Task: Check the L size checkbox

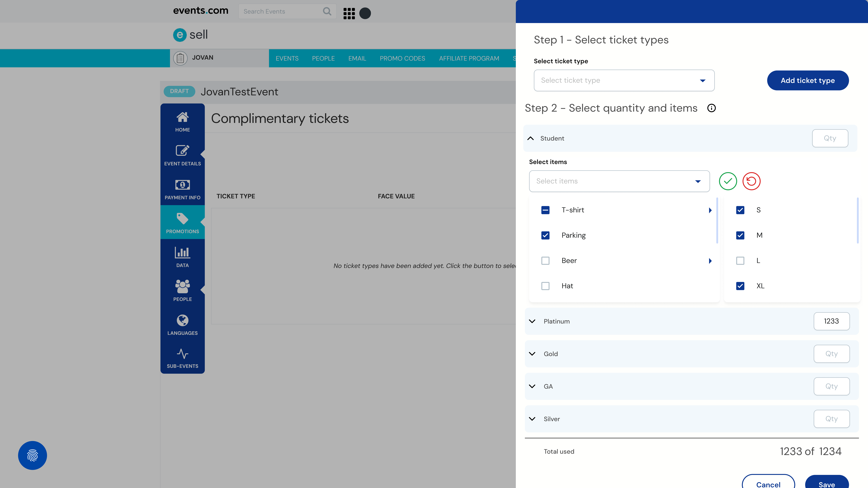Action: (x=740, y=261)
